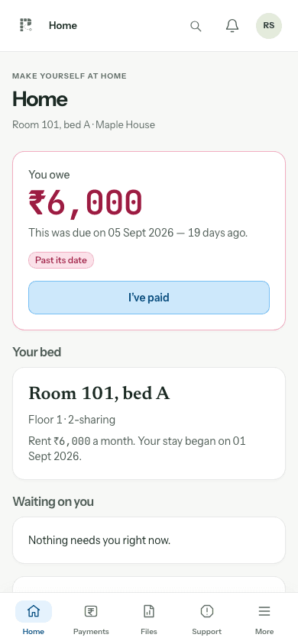
Task: Tap the monthly rent details text
Action: point(137,449)
